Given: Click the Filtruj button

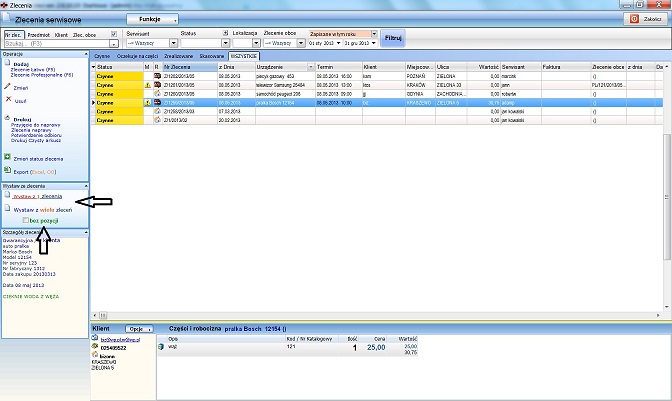Looking at the screenshot, I should pyautogui.click(x=393, y=38).
